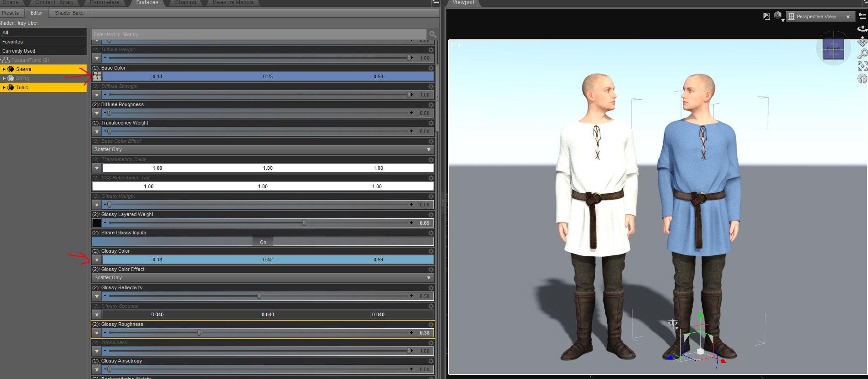Click the Reset camera icon in Viewport
This screenshot has height=379, width=868.
[x=862, y=79]
